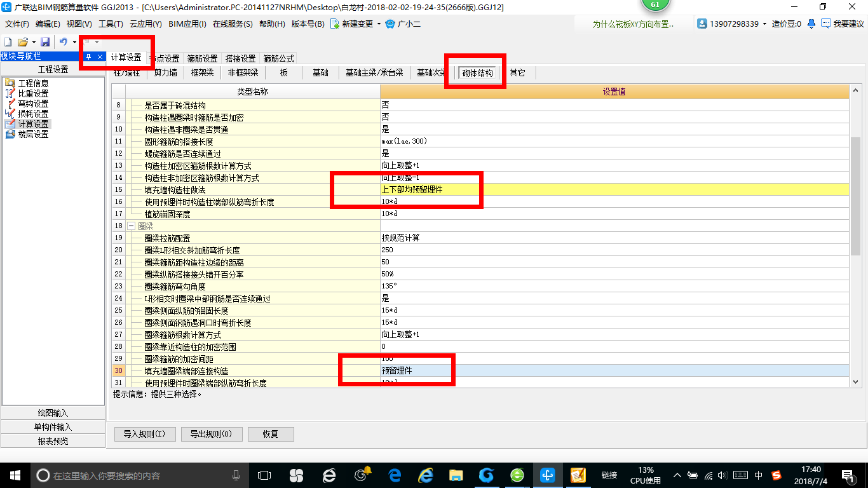The height and width of the screenshot is (488, 868).
Task: Open 报表预览 module button
Action: 53,441
